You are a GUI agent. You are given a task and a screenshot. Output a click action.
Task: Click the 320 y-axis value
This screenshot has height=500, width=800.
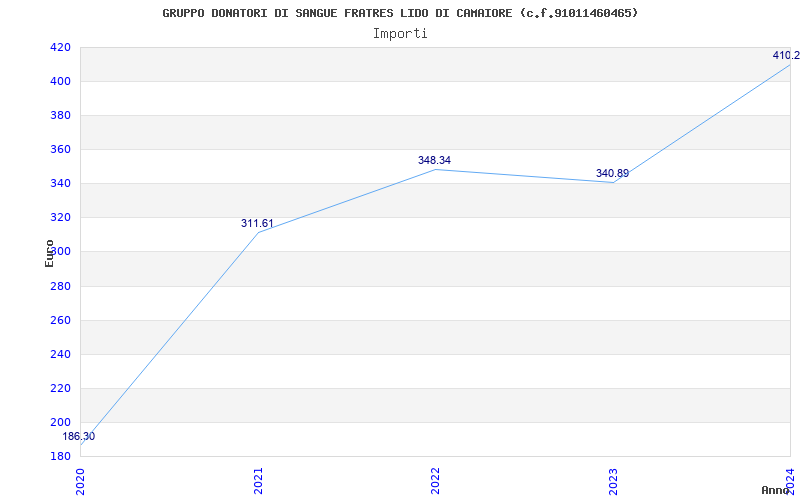point(60,218)
